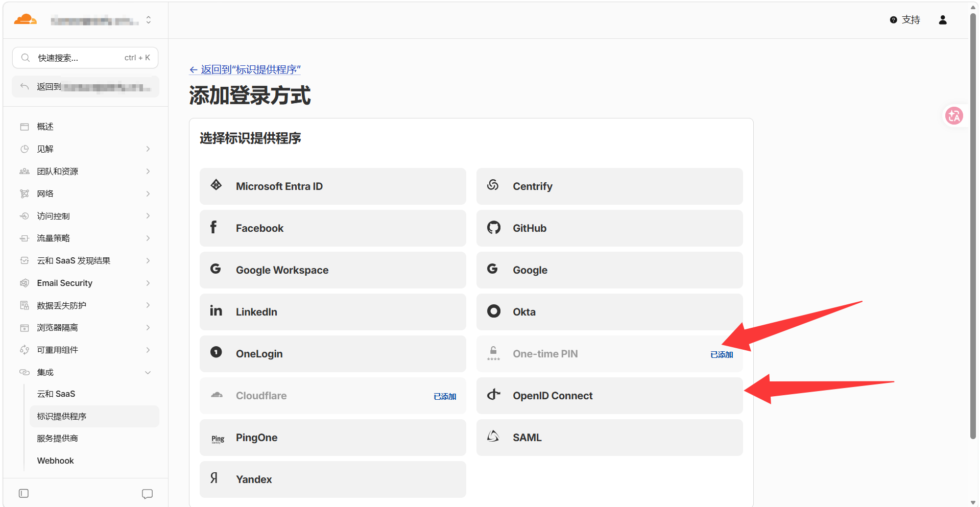Click the One-time PIN 已添加 label
This screenshot has height=507, width=980.
click(722, 355)
